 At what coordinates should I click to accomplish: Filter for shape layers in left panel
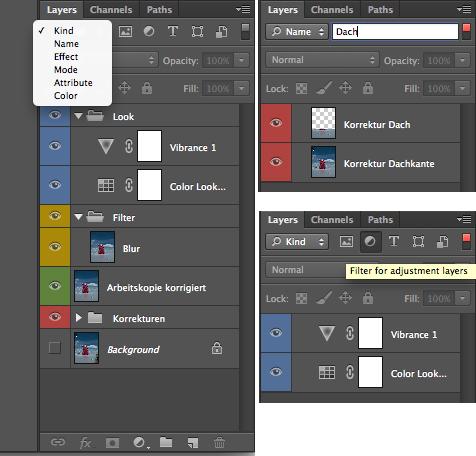click(197, 32)
